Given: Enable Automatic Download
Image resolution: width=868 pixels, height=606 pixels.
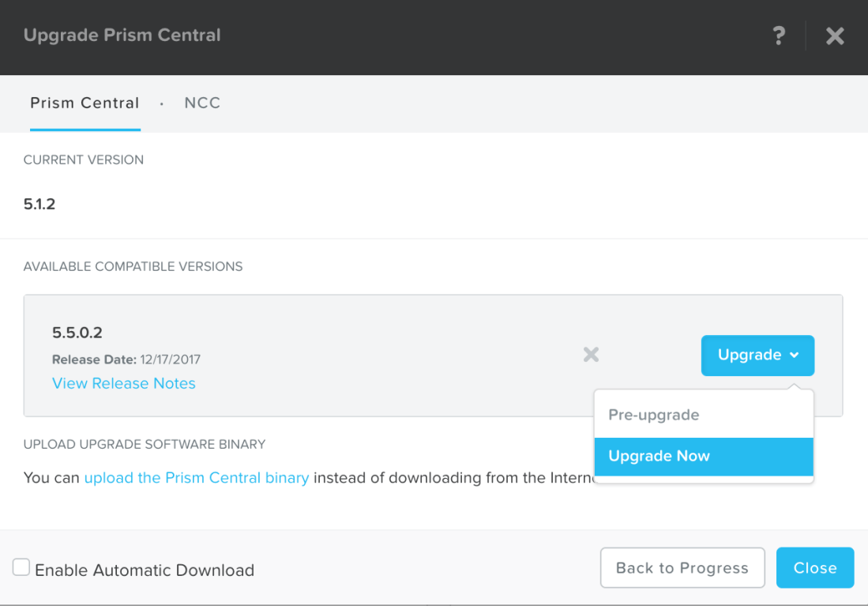Looking at the screenshot, I should (x=21, y=566).
